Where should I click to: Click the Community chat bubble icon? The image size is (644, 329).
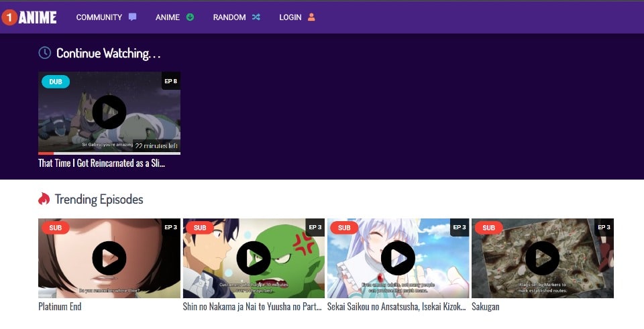(132, 17)
